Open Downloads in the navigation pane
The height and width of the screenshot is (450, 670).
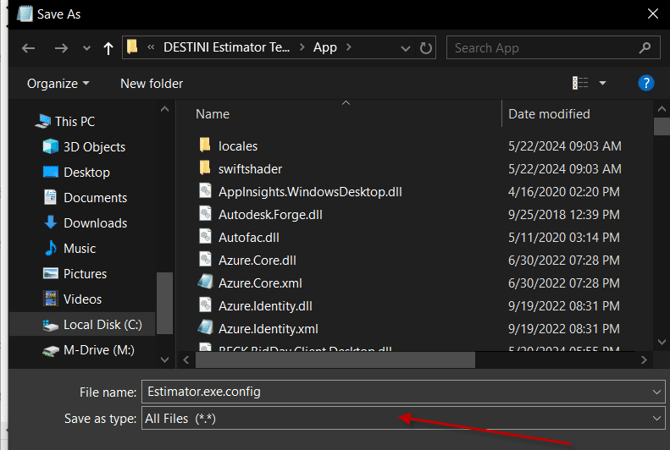coord(95,223)
